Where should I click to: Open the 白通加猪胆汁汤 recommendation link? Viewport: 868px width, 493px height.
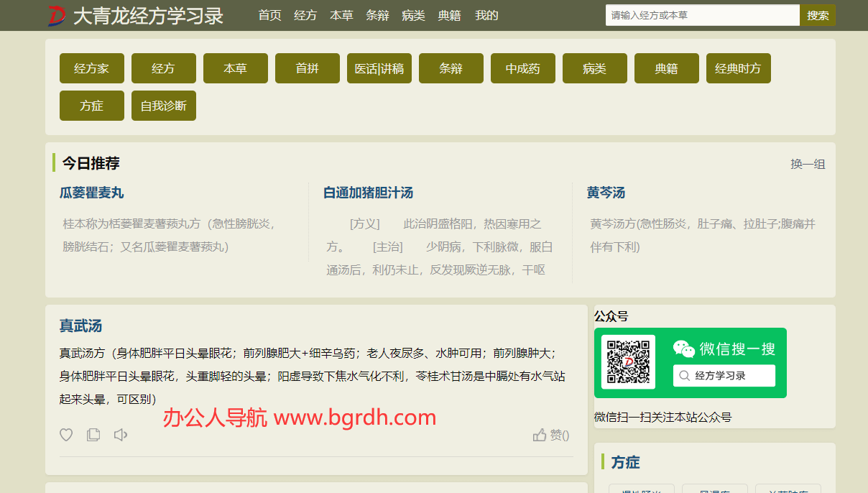(x=368, y=193)
